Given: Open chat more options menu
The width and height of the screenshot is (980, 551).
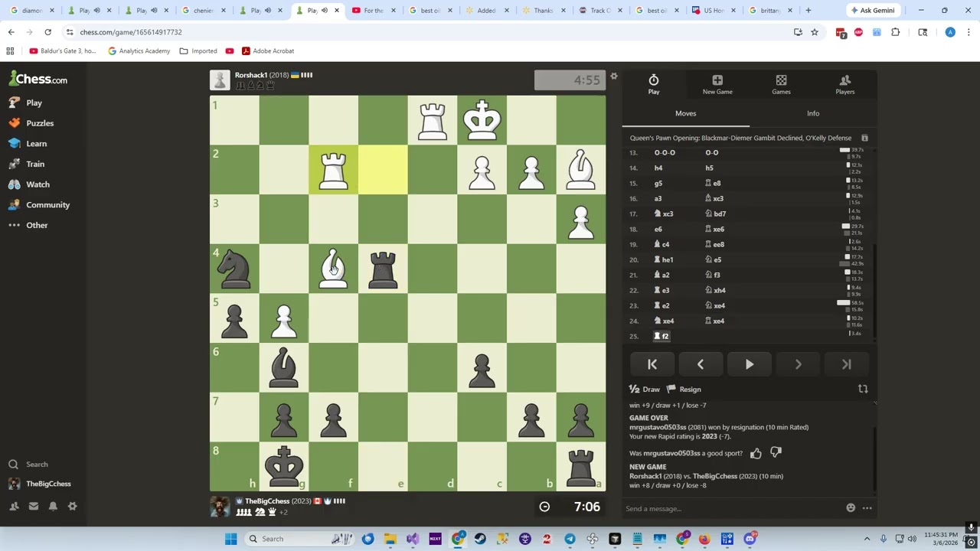Looking at the screenshot, I should coord(867,508).
